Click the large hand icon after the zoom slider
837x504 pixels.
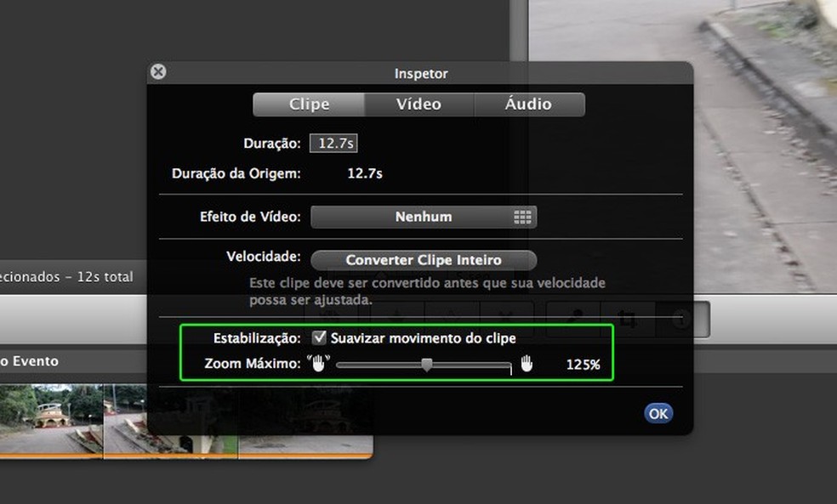click(527, 364)
